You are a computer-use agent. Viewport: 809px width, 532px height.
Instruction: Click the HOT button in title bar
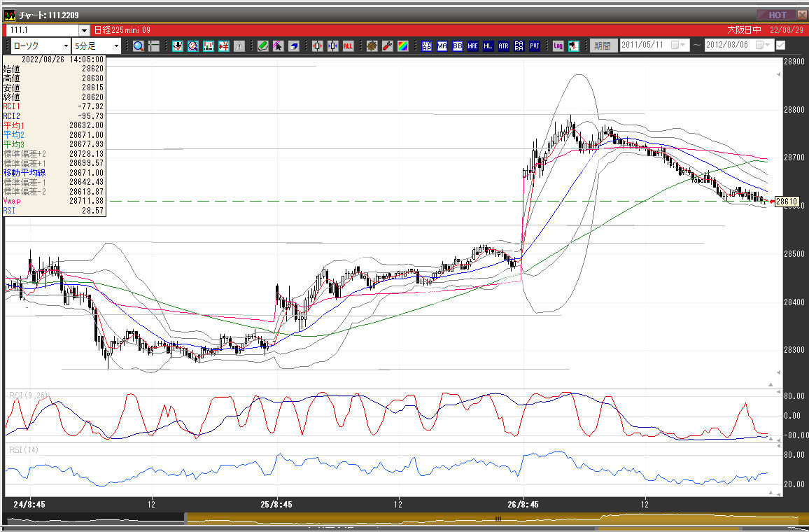coord(777,15)
